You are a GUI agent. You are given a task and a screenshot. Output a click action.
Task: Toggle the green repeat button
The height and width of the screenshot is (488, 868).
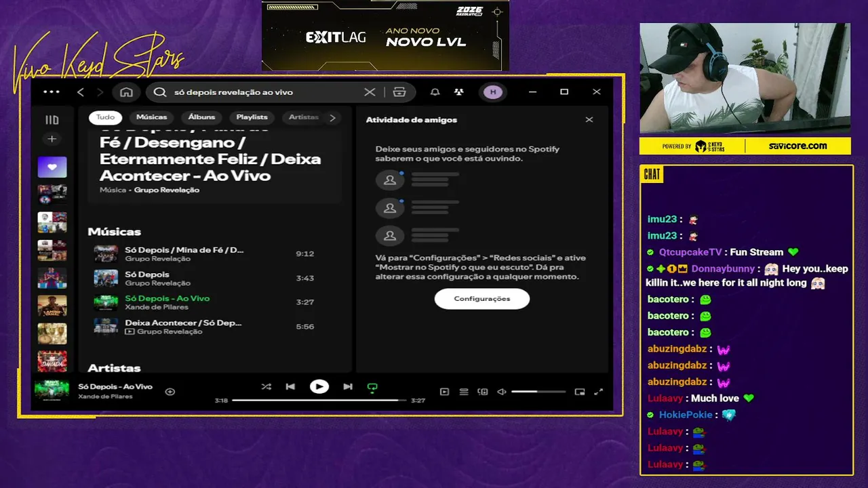point(372,387)
